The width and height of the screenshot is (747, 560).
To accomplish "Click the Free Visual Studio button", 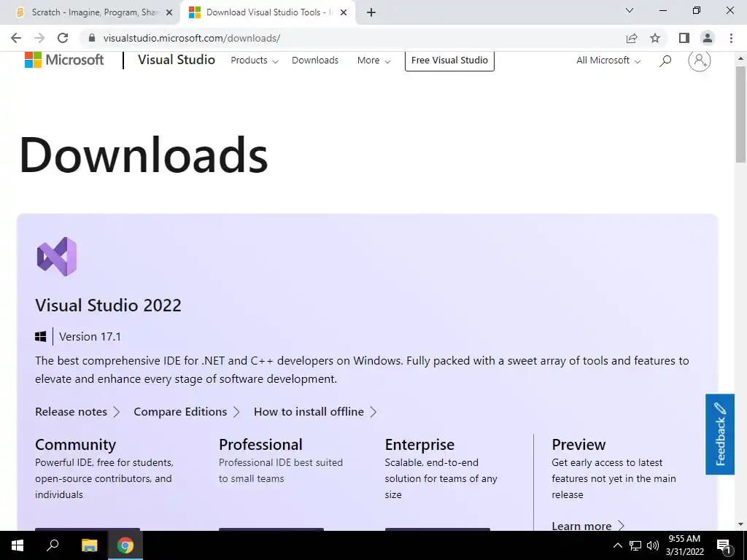I will pos(449,61).
